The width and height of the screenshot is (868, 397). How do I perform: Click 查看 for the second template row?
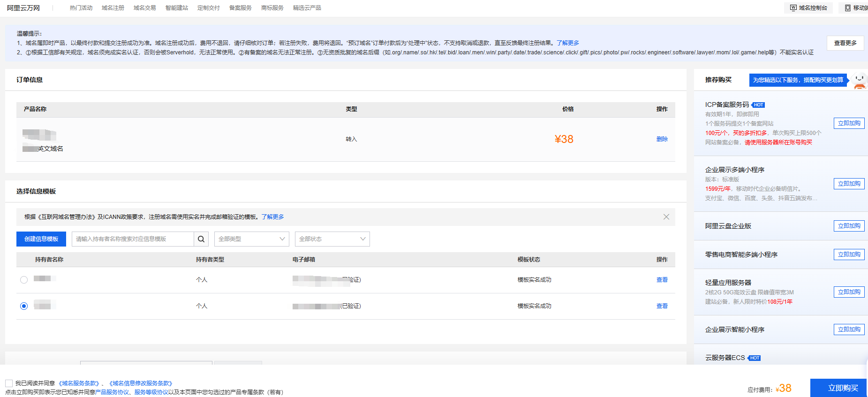pyautogui.click(x=662, y=306)
